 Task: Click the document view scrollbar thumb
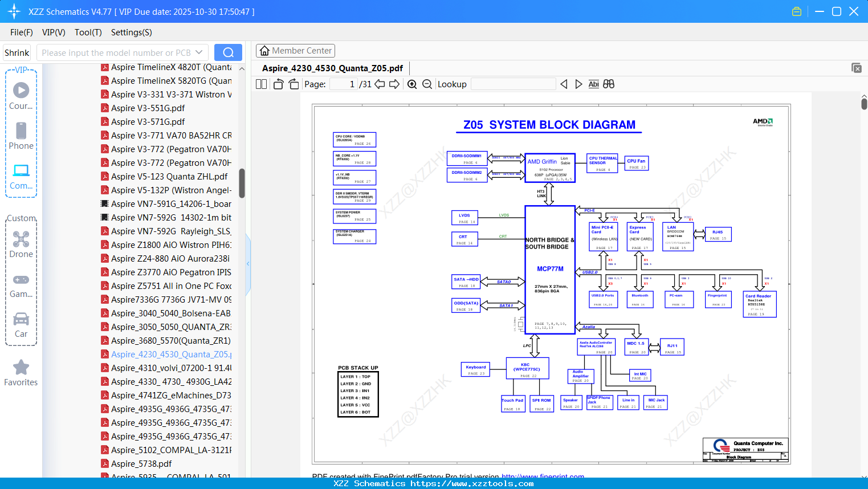(864, 104)
